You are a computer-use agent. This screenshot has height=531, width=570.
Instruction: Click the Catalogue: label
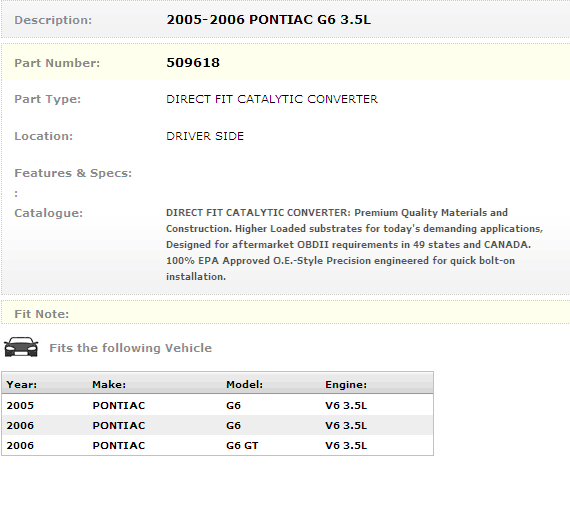(x=49, y=213)
